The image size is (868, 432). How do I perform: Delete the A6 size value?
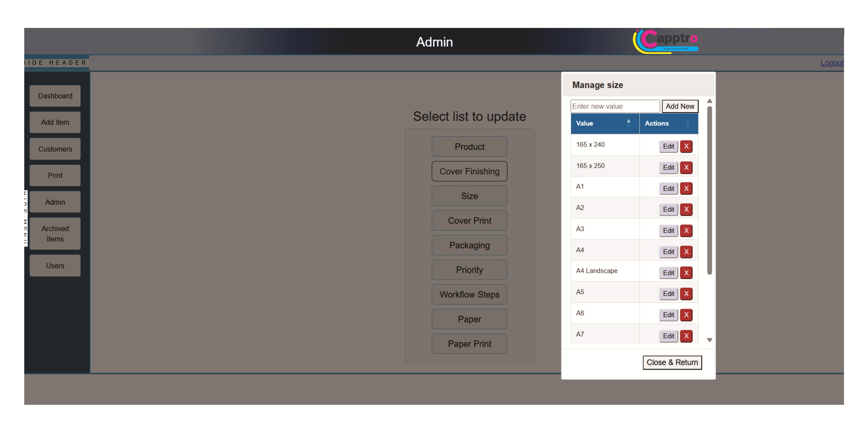[686, 315]
